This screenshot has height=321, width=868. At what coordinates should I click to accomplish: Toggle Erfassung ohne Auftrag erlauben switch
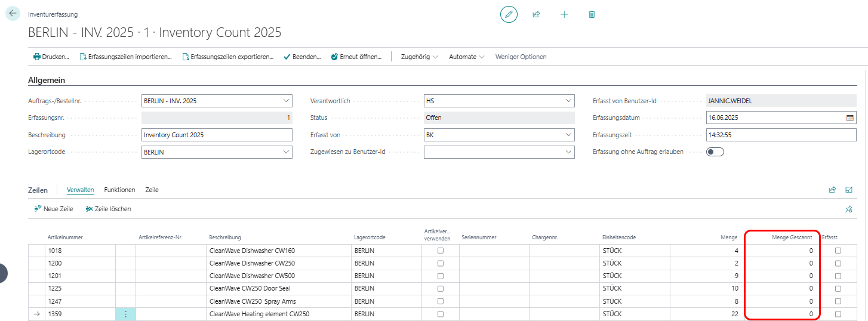(x=715, y=152)
